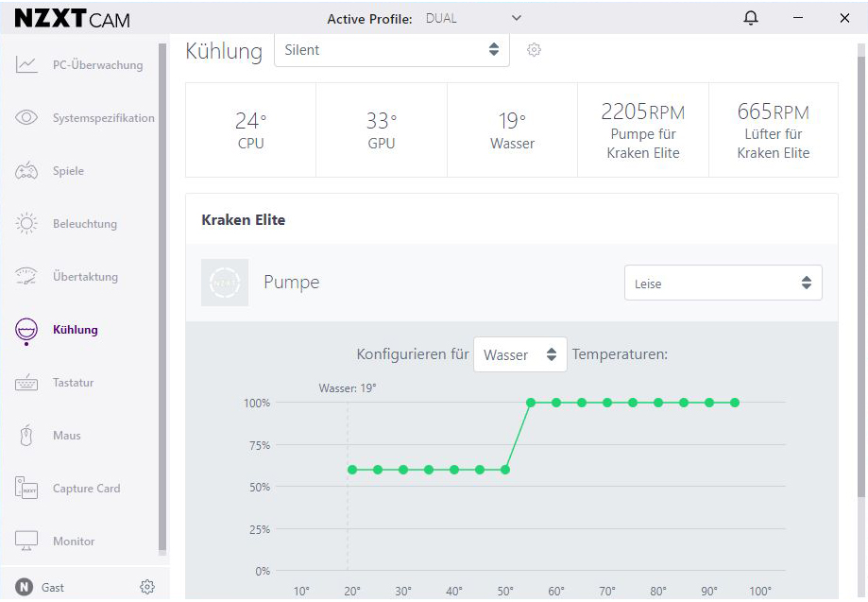Change the Wasser temperature source dropdown
Screen dimensions: 868x602
(x=519, y=355)
